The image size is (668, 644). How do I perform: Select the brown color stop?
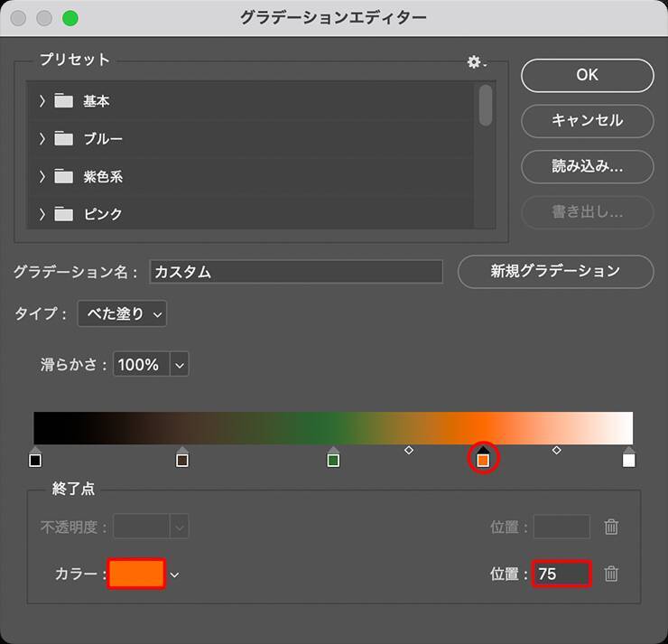click(x=182, y=460)
